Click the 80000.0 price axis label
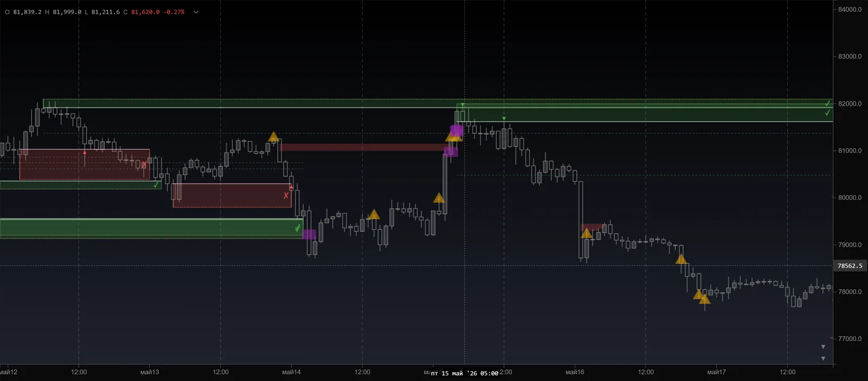Screen dimensions: 868x381 pyautogui.click(x=850, y=198)
